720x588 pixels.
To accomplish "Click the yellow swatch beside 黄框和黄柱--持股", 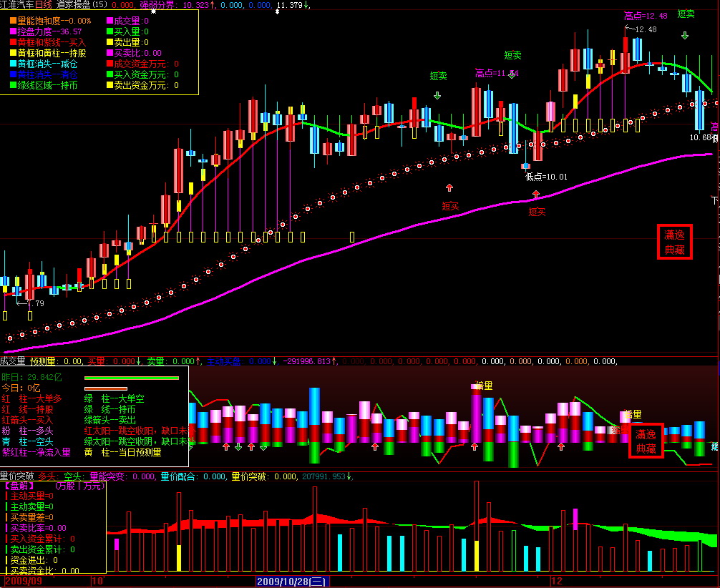I will coord(13,53).
